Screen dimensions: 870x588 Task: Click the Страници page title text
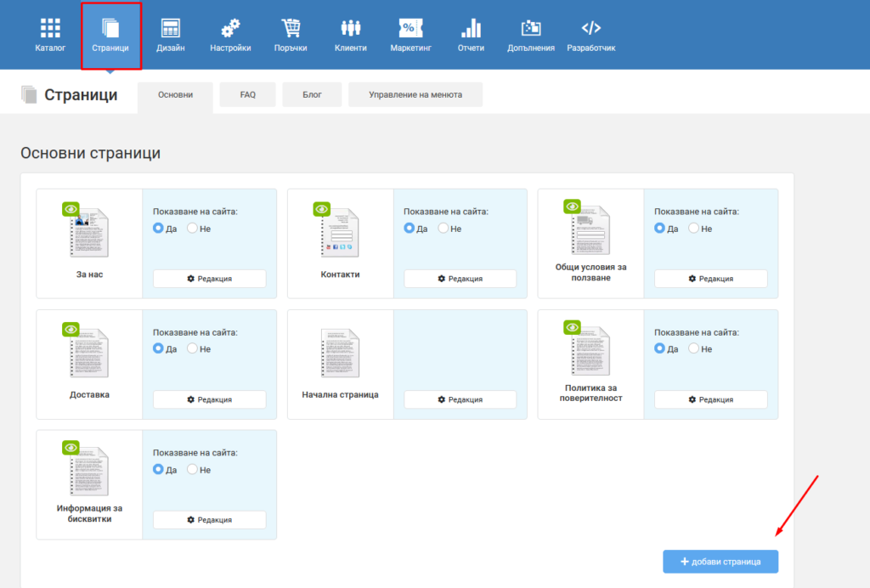(x=81, y=95)
